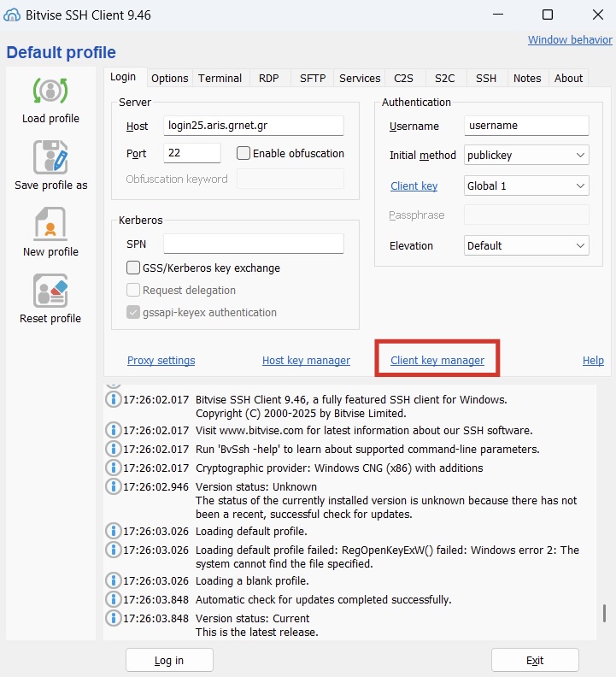The image size is (616, 677).
Task: Click the Host input field
Action: pos(253,126)
